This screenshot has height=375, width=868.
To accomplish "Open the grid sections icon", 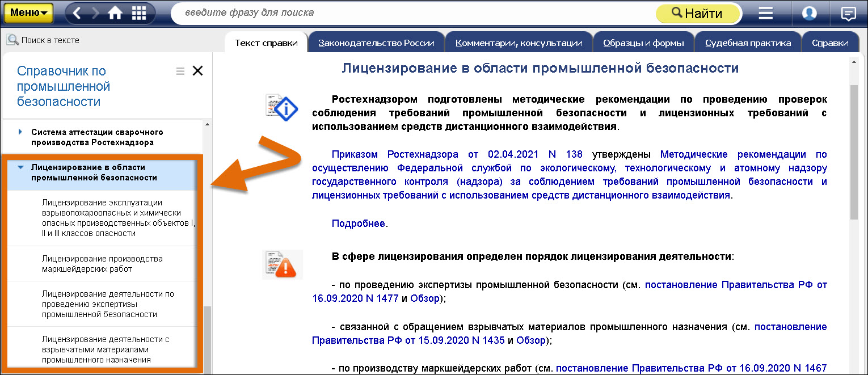I will 139,14.
